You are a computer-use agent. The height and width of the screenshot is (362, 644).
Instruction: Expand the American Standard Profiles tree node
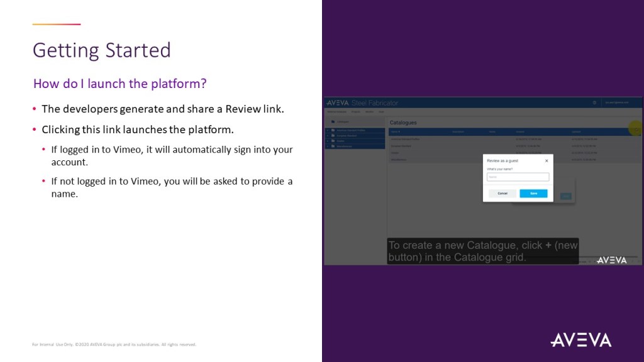[x=327, y=131]
